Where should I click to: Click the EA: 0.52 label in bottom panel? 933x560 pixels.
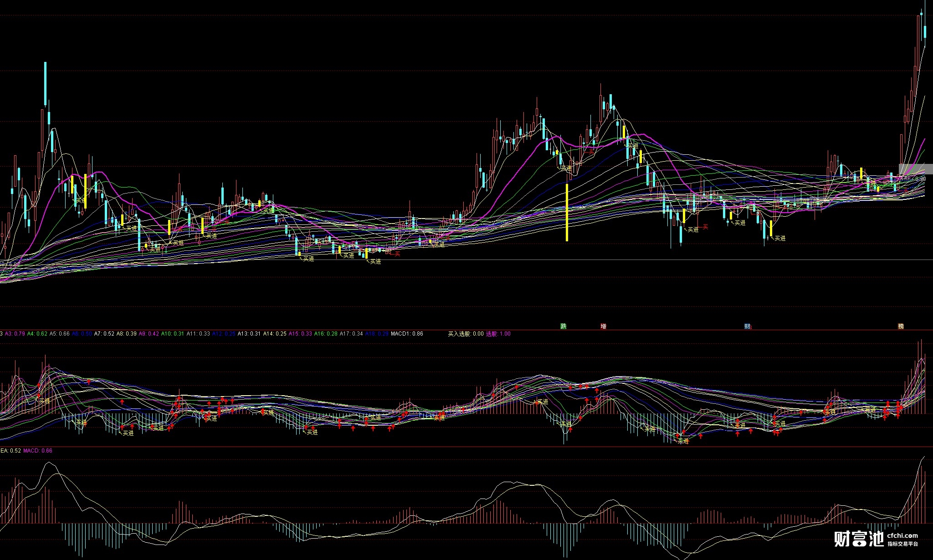pos(10,451)
